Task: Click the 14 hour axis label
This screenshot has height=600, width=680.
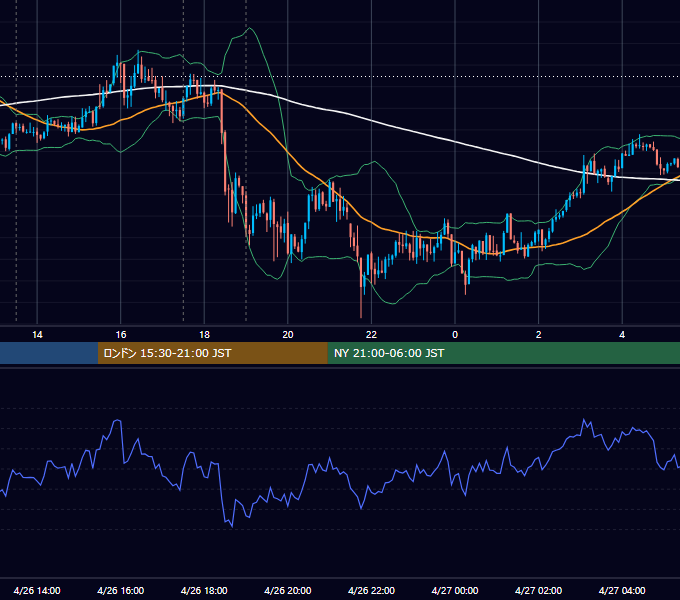Action: click(37, 335)
